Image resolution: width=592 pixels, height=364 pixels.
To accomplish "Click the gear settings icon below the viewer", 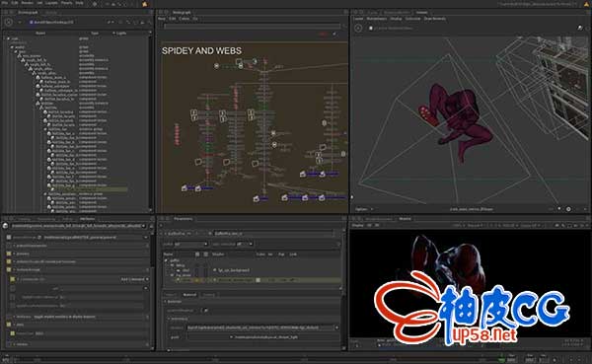I will click(x=568, y=209).
